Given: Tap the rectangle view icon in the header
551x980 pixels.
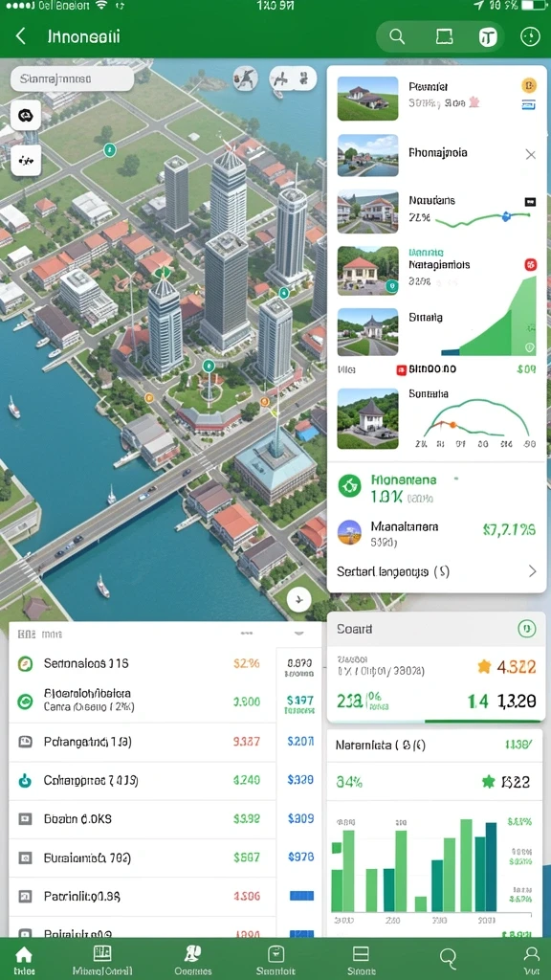Looking at the screenshot, I should [444, 37].
